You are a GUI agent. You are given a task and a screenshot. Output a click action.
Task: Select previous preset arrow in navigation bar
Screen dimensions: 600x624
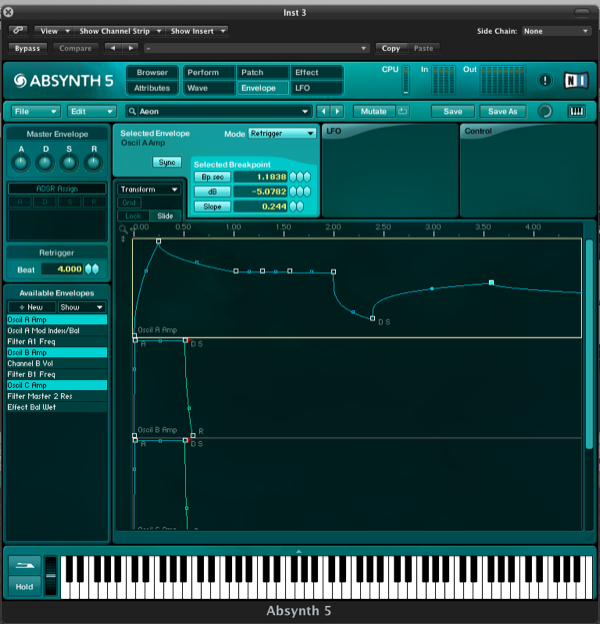pyautogui.click(x=323, y=111)
